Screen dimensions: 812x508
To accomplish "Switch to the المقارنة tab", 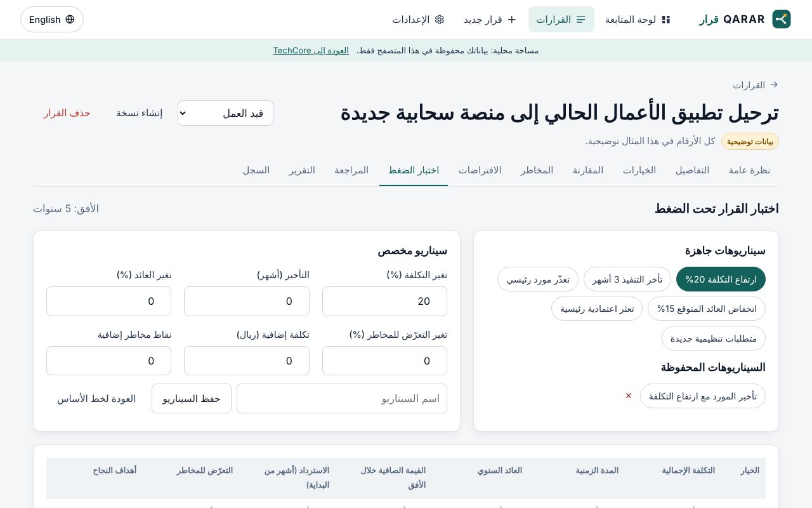I will click(588, 170).
